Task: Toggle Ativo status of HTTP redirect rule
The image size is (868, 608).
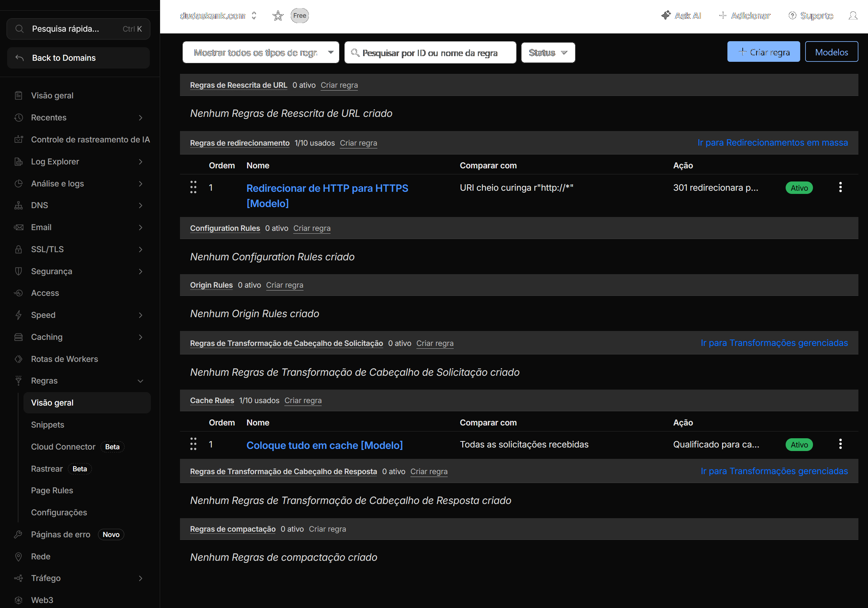Action: [799, 188]
